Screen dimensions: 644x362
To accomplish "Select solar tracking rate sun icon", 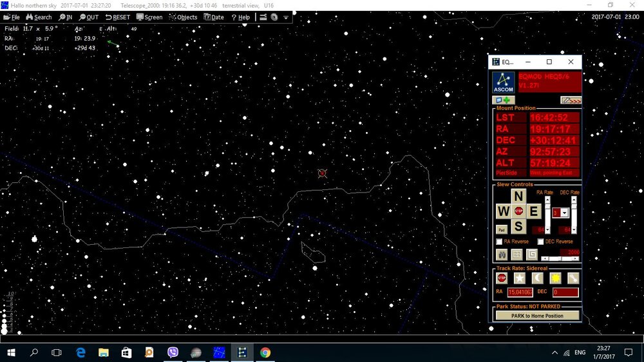I will (x=555, y=278).
